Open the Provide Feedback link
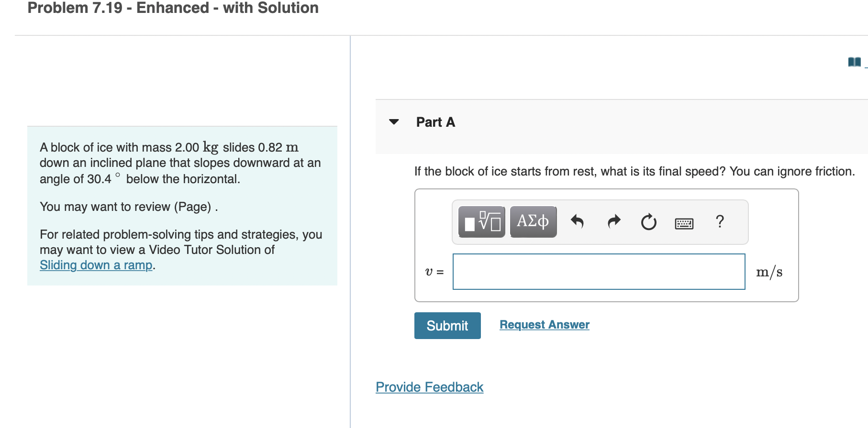 (x=429, y=387)
